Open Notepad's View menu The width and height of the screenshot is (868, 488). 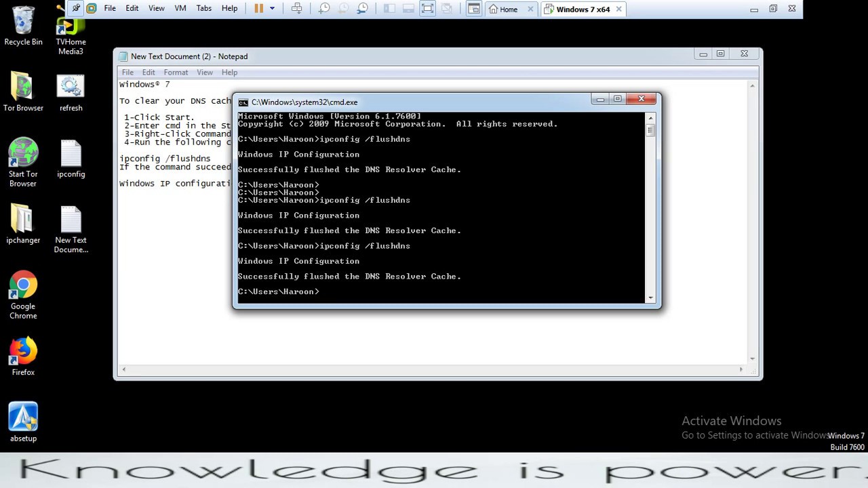205,73
